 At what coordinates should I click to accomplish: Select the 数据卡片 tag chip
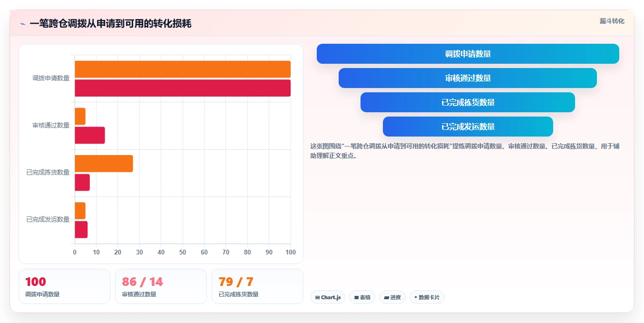[427, 297]
